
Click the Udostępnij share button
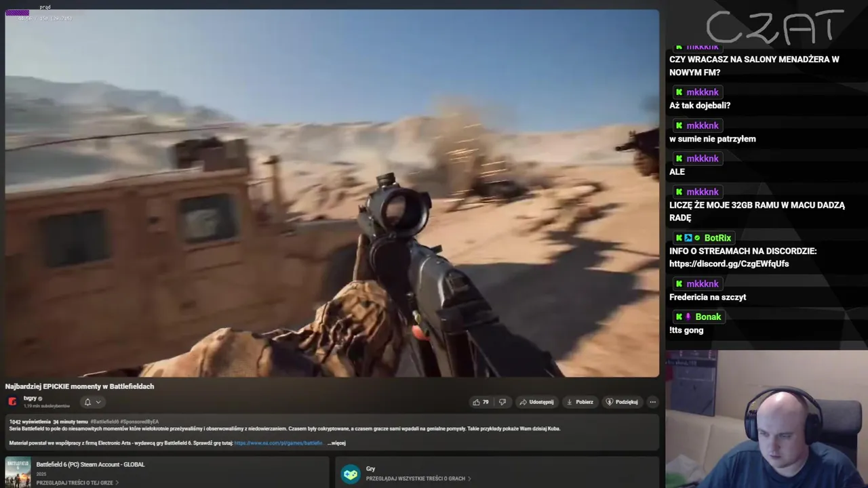point(536,402)
